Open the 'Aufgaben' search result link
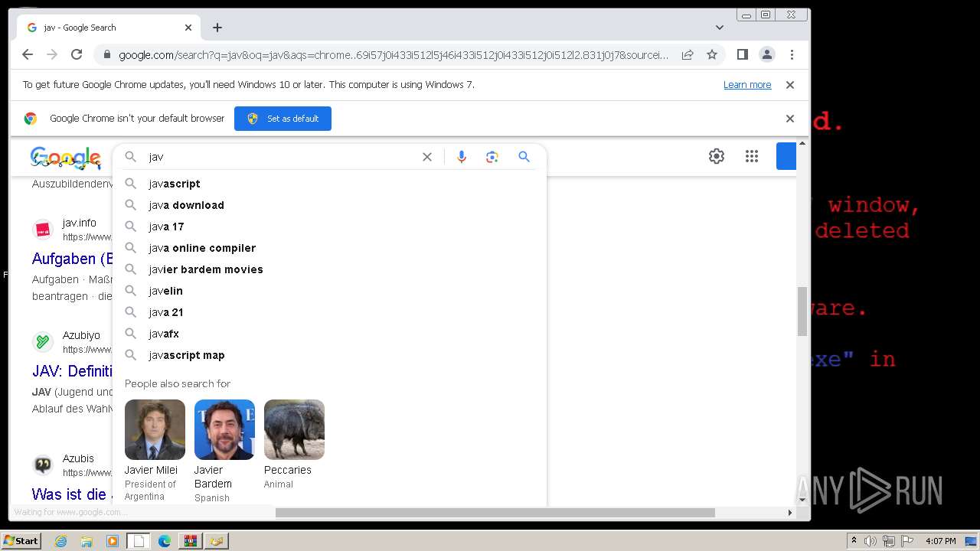This screenshot has height=551, width=980. [72, 259]
